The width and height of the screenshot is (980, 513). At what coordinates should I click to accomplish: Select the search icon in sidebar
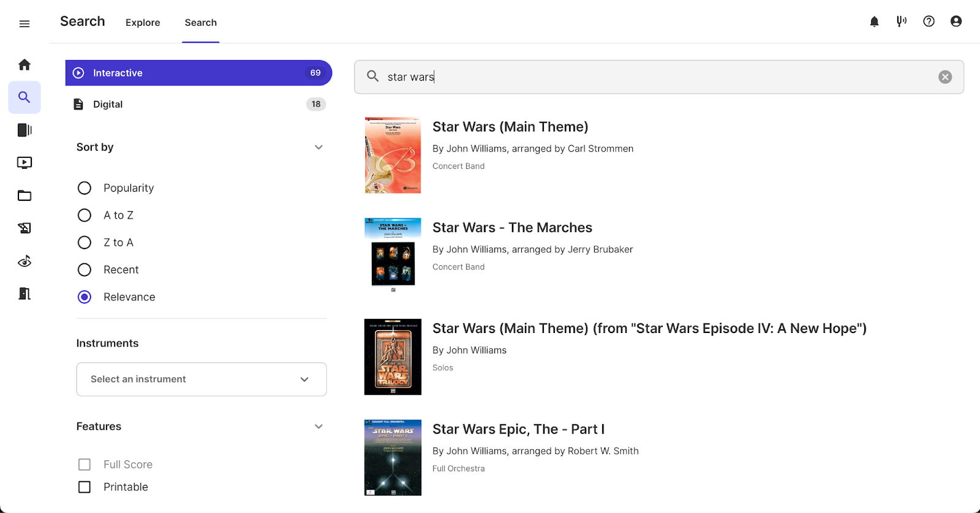point(24,97)
